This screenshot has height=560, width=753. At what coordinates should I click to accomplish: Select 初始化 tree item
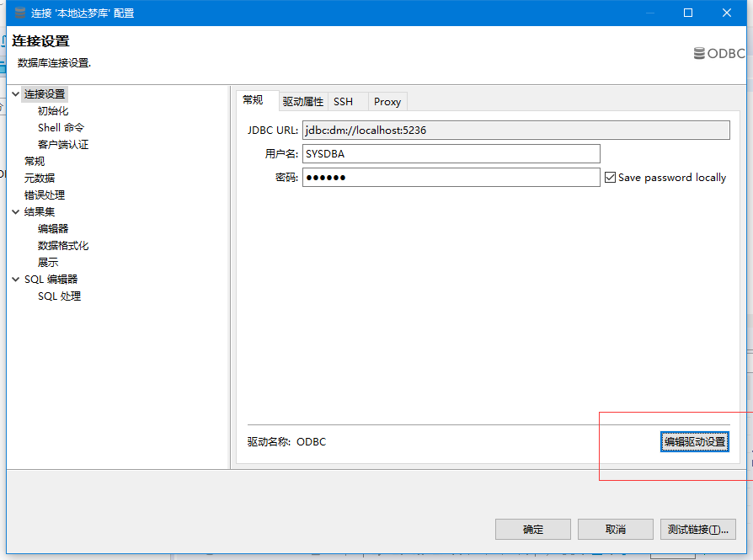[53, 111]
